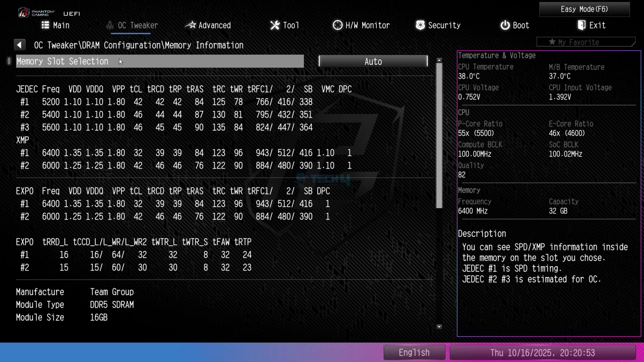
Task: Click the scrollbar down arrow
Action: click(x=439, y=327)
